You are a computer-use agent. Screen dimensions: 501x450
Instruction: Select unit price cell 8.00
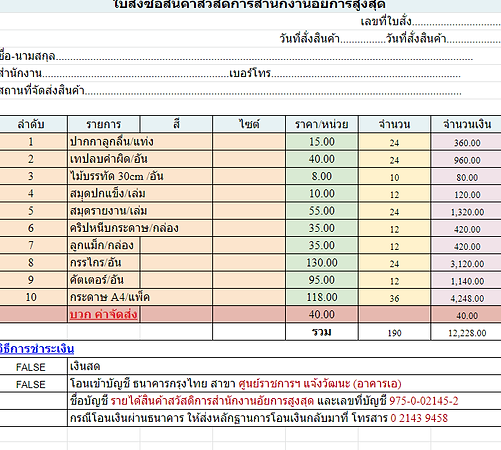tap(322, 176)
